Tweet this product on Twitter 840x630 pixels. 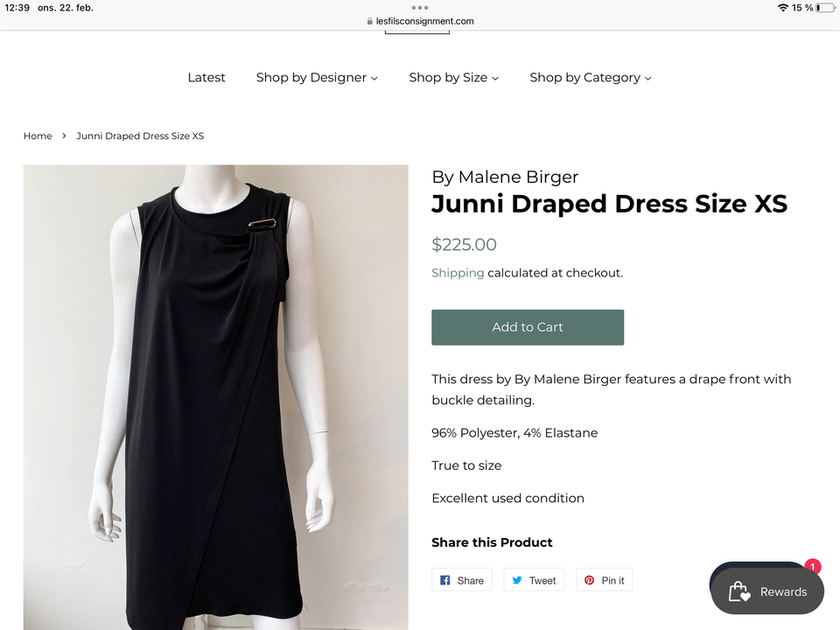point(534,580)
